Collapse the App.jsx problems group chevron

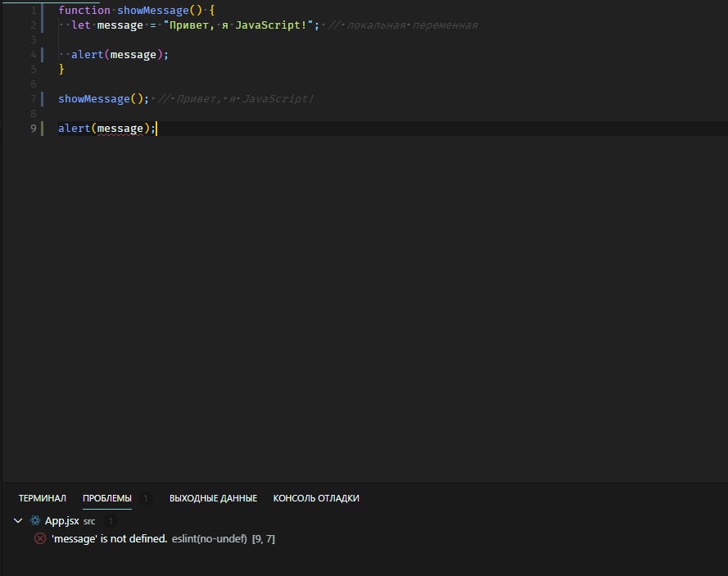[18, 521]
